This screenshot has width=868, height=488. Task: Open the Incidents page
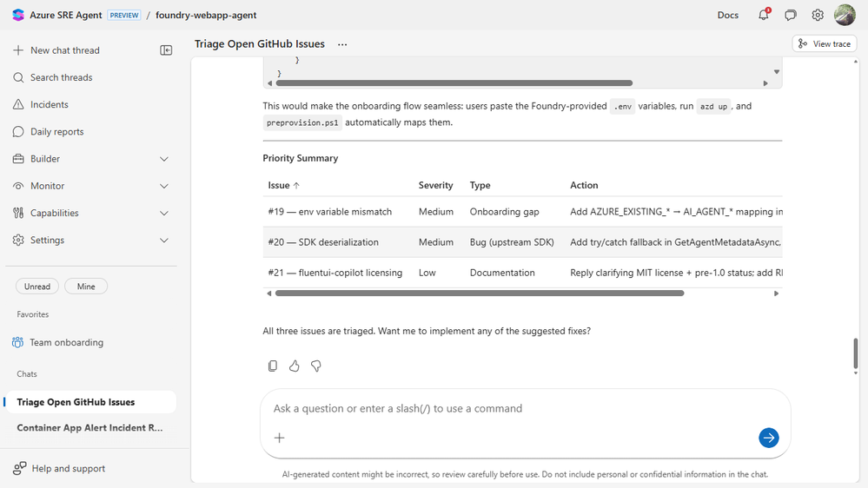(49, 104)
